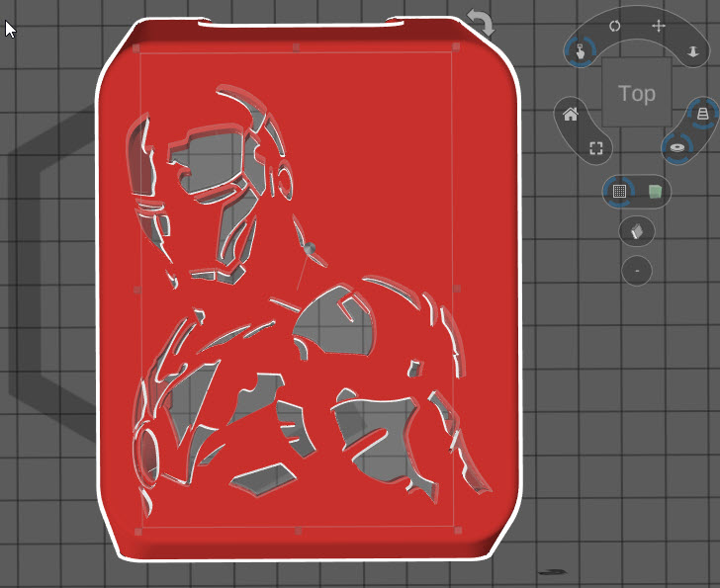The height and width of the screenshot is (588, 720).
Task: Toggle the perspective trapezoid view icon
Action: [702, 113]
